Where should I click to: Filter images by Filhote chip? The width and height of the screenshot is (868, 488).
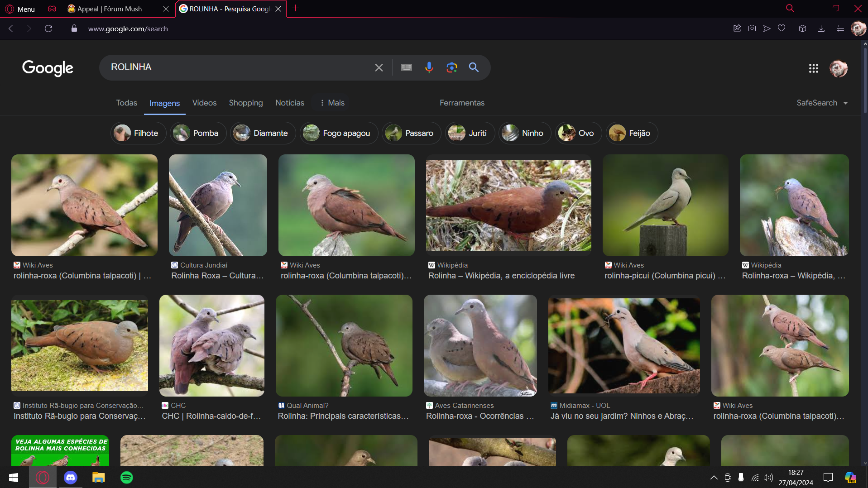(x=138, y=133)
